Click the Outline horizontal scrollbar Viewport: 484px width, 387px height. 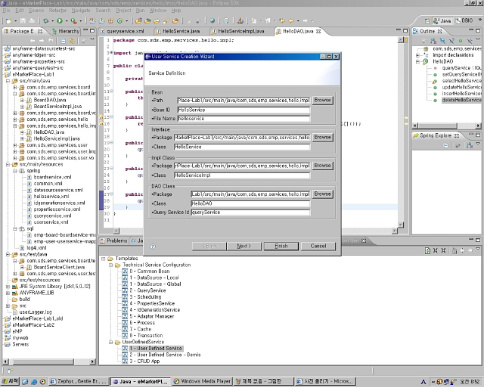(447, 126)
